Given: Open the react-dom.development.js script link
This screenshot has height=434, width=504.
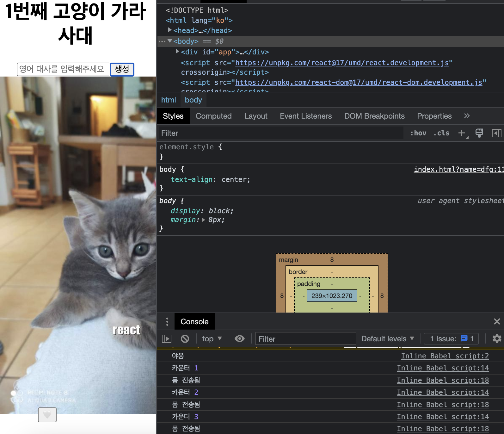Looking at the screenshot, I should (x=359, y=82).
